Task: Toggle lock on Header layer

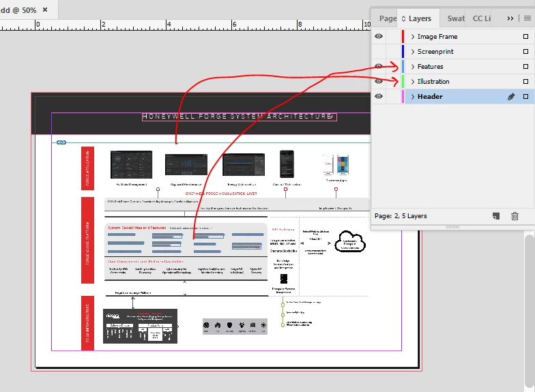Action: [393, 97]
